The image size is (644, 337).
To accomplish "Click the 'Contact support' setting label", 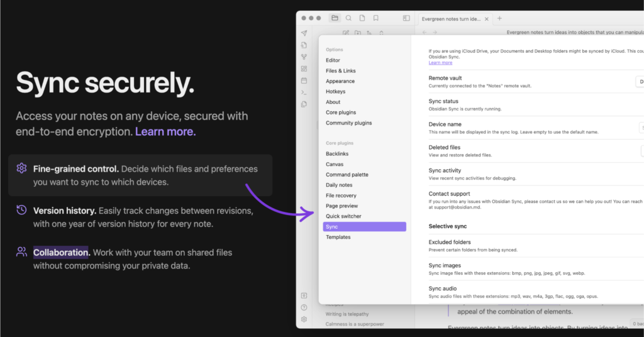I will 449,194.
